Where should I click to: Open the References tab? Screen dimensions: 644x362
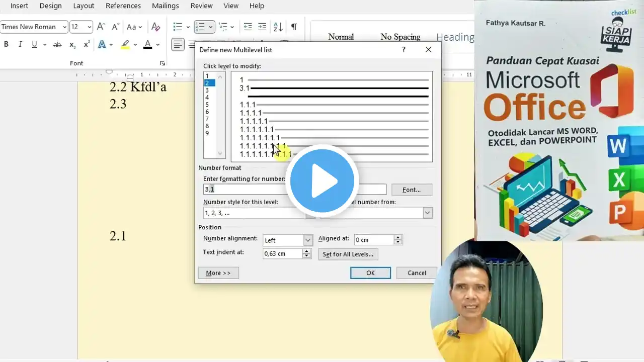(123, 6)
